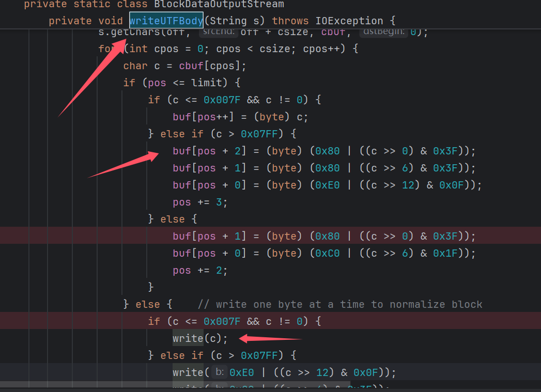Click the line 'if (pos <= limit) {'
Image resolution: width=541 pixels, height=392 pixels.
182,83
